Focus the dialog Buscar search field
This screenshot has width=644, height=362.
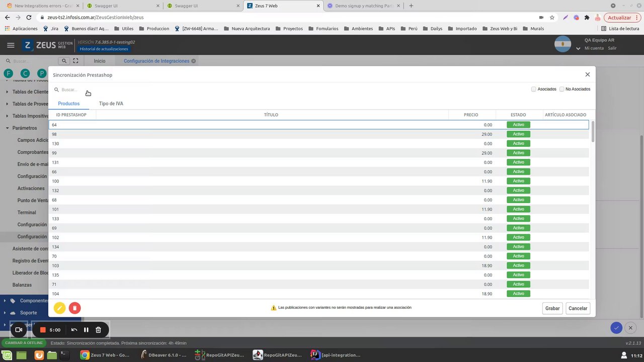click(73, 89)
